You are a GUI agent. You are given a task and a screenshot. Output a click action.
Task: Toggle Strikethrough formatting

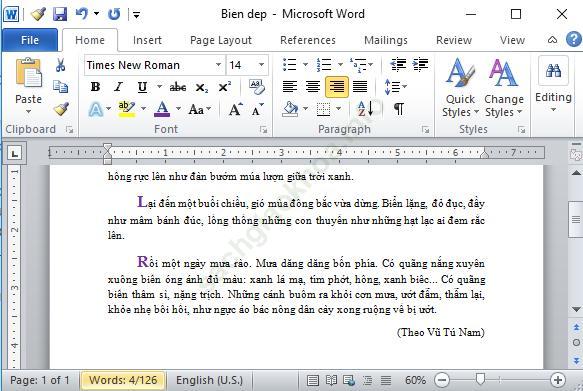[178, 87]
